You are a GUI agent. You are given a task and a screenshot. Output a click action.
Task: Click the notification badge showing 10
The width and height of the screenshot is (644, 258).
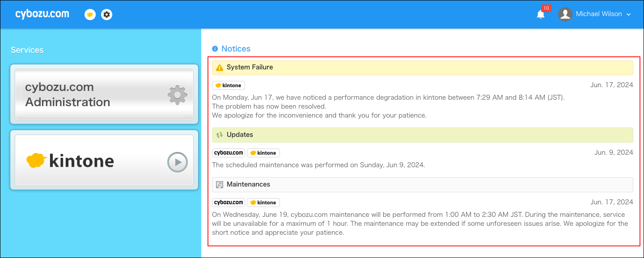(546, 8)
